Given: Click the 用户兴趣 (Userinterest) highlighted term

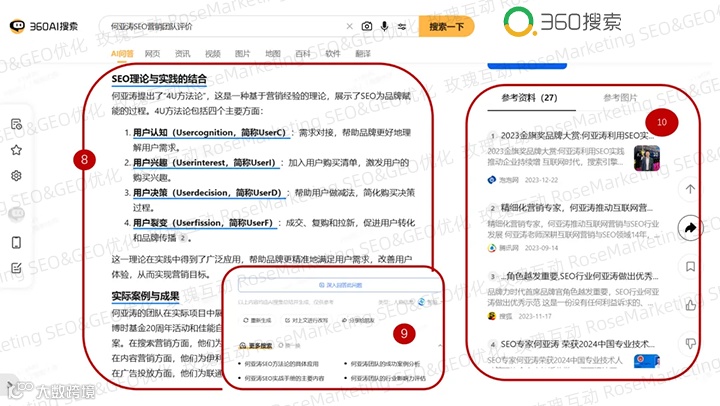Looking at the screenshot, I should tap(206, 163).
